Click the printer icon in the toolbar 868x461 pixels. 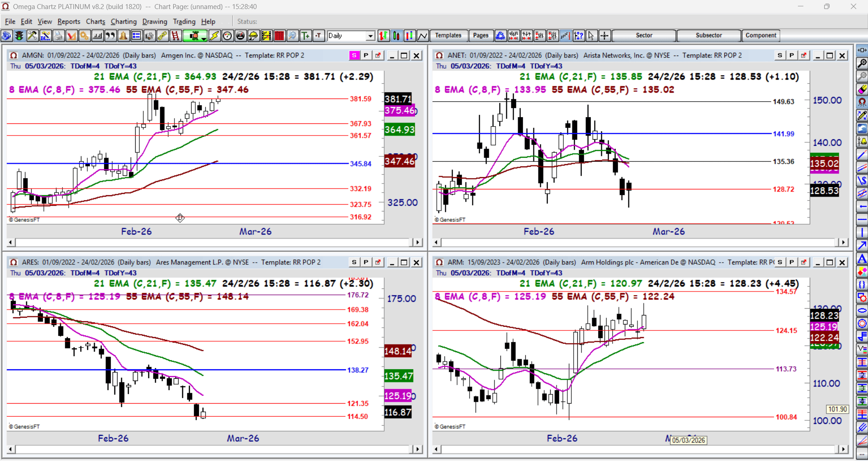point(58,36)
